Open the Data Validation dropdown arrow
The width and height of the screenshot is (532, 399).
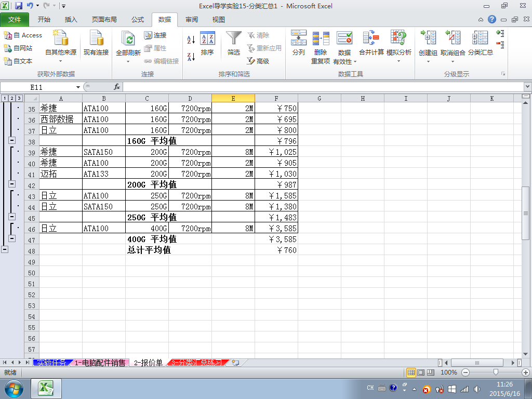[x=355, y=61]
